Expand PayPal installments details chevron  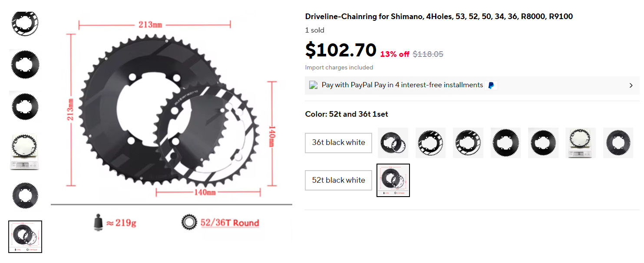(x=631, y=85)
